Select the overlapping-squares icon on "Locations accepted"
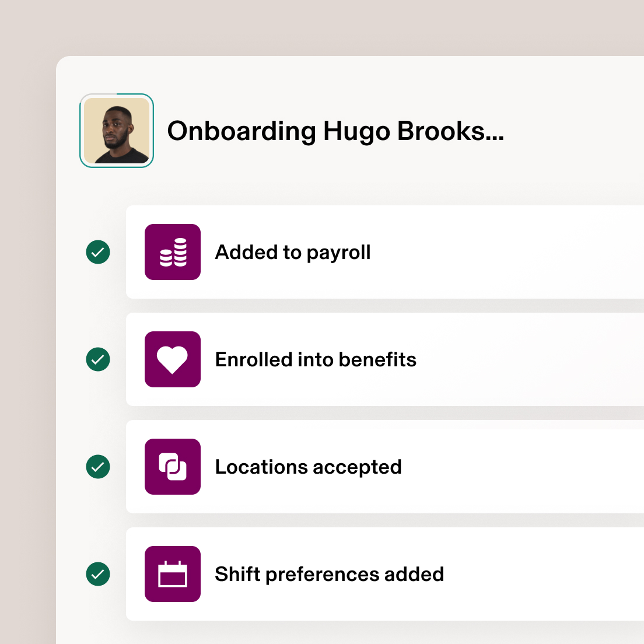644x644 pixels. pyautogui.click(x=172, y=467)
